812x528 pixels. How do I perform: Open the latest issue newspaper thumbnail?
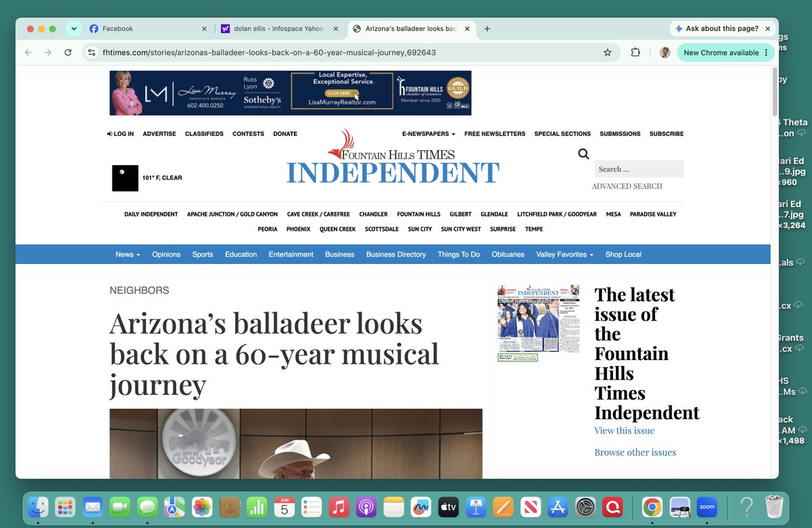point(539,323)
